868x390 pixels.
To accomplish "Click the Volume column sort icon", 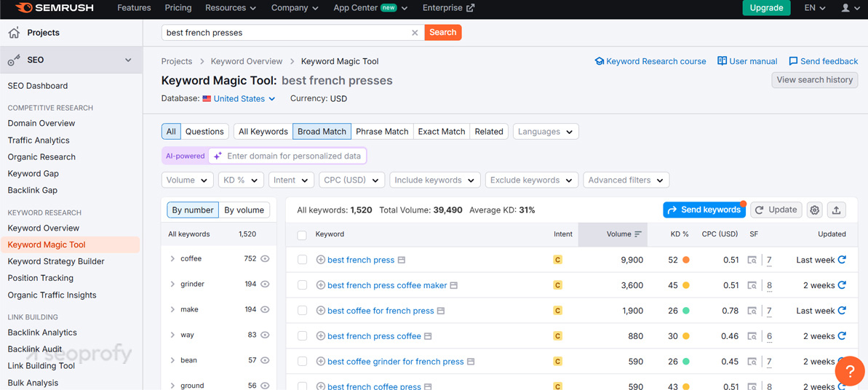I will pyautogui.click(x=638, y=234).
